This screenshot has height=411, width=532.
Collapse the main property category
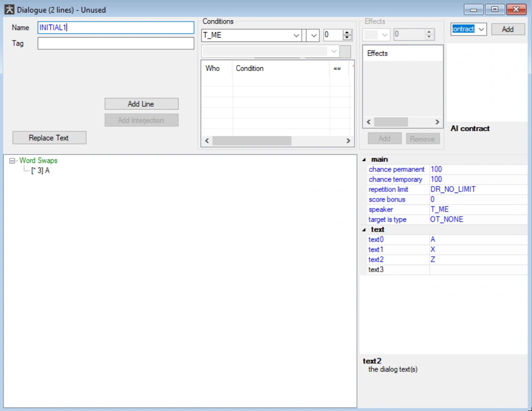click(x=364, y=160)
